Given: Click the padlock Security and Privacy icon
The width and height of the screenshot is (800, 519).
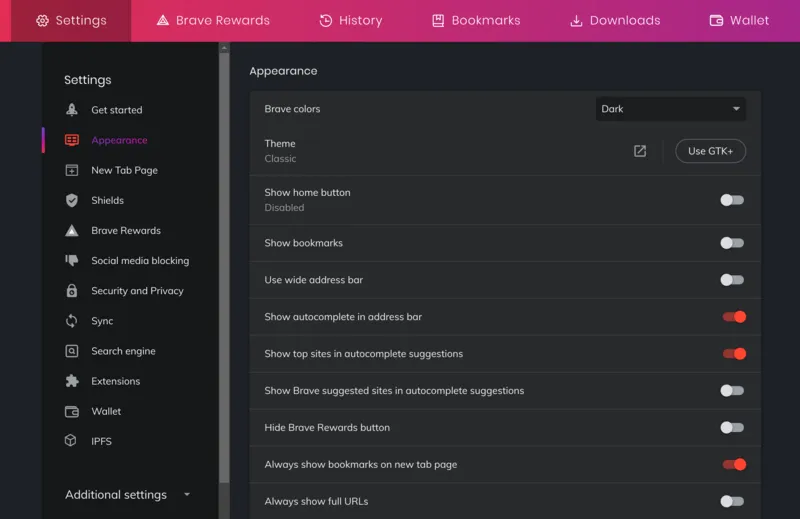Looking at the screenshot, I should tap(72, 291).
